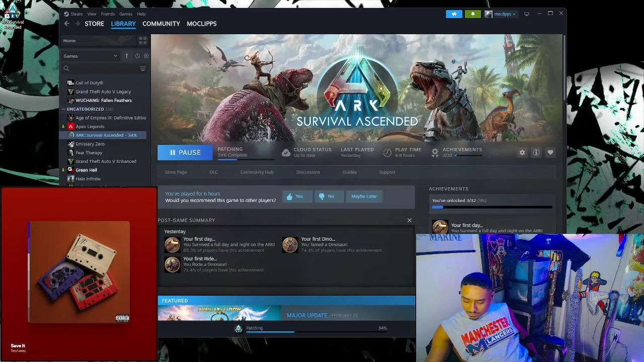This screenshot has width=644, height=362.
Task: Click the Achievements gear badge icon
Action: pyautogui.click(x=435, y=152)
